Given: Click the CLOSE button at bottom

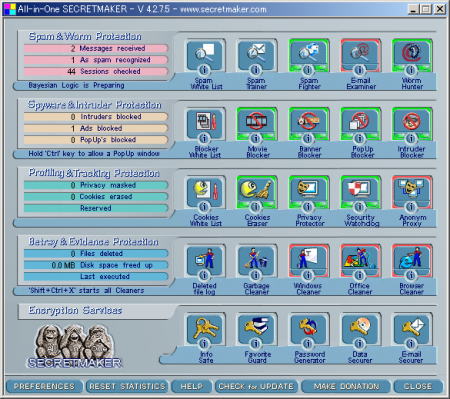Looking at the screenshot, I should 418,386.
